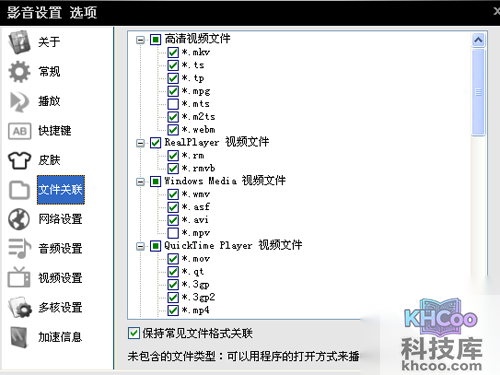500x375 pixels.
Task: Uncheck the *.3gp file association
Action: (x=173, y=285)
